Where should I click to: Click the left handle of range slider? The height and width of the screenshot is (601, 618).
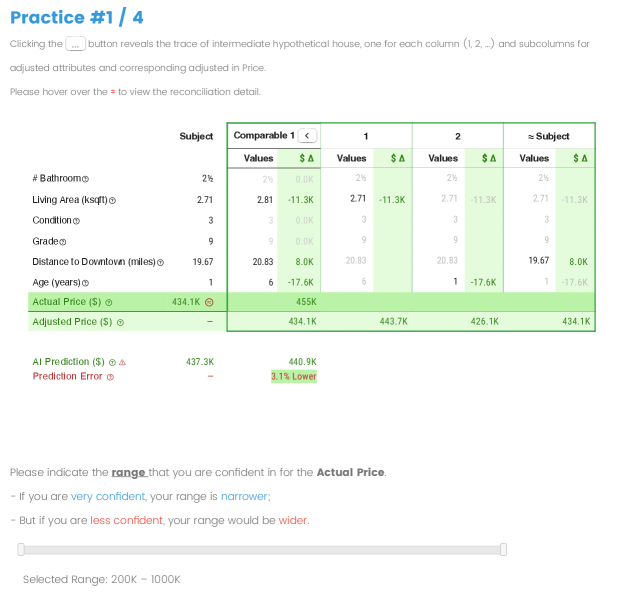(19, 549)
